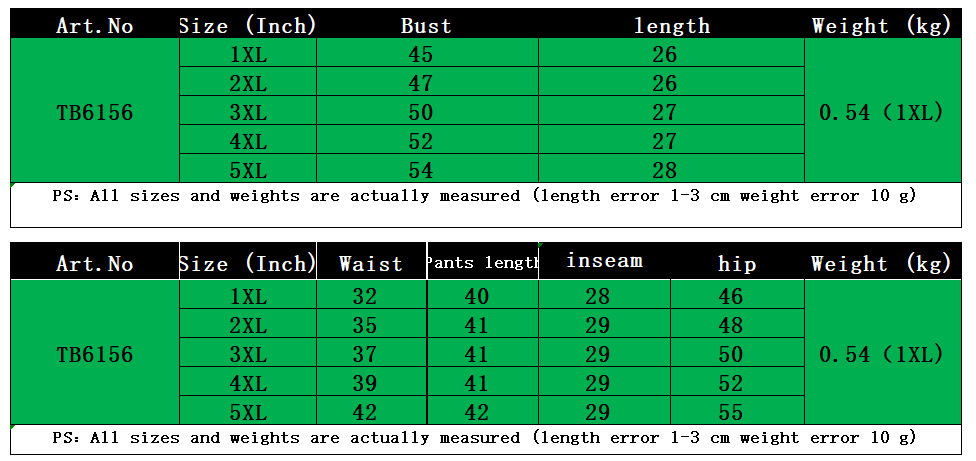This screenshot has width=976, height=461.
Task: Click the hip column header
Action: [737, 264]
